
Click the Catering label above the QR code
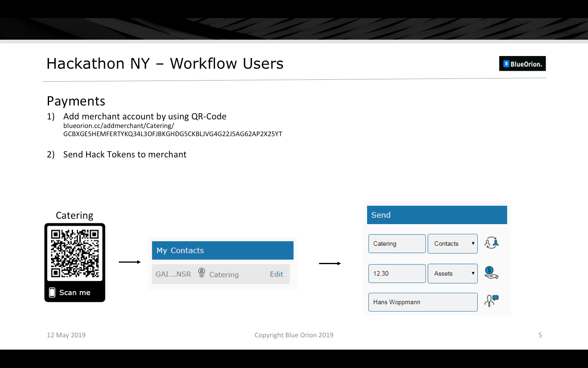coord(74,215)
